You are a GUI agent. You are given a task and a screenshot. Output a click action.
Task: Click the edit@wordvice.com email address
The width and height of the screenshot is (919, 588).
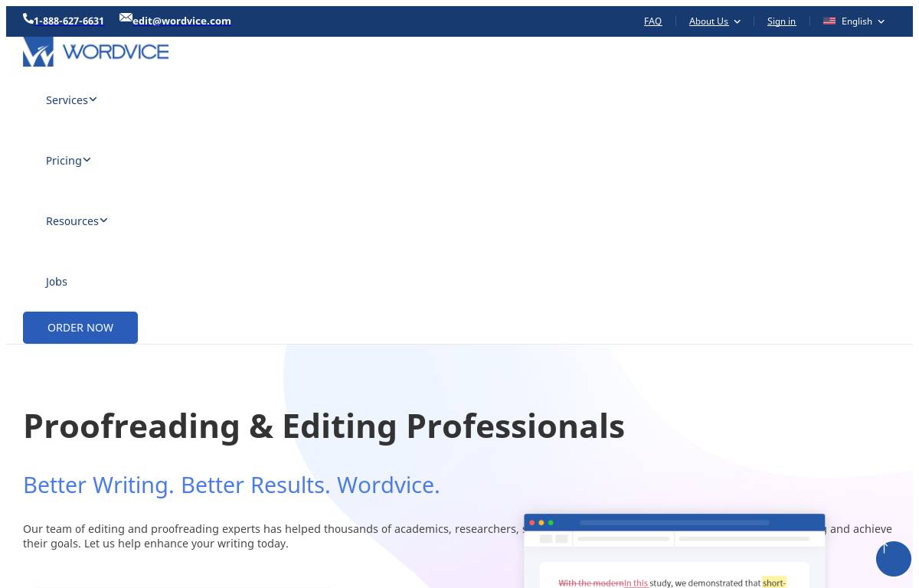click(182, 21)
